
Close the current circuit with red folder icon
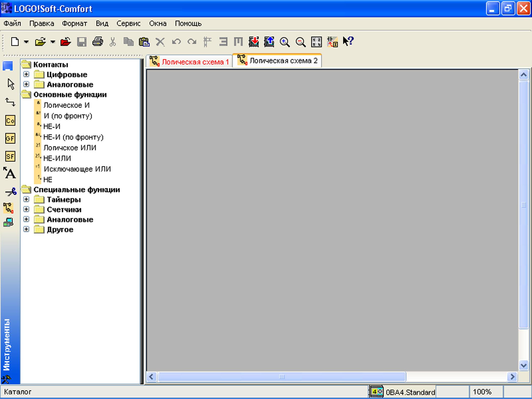[66, 42]
